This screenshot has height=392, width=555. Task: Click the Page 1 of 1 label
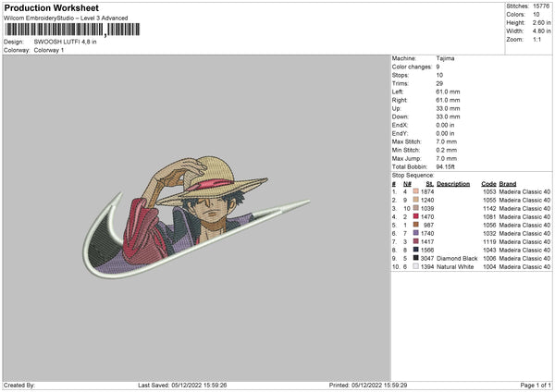pos(536,385)
